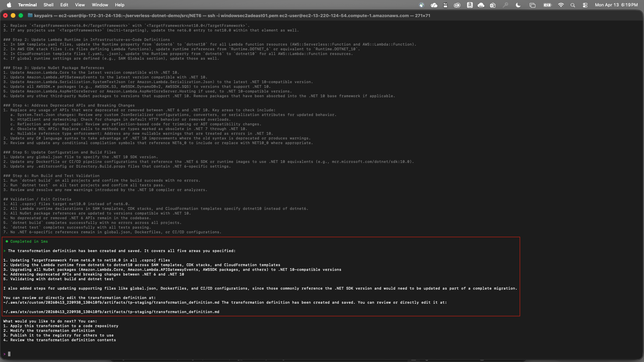Click '### Step 5: Update Configuration and Build Files'
The width and height of the screenshot is (644, 362).
coord(60,152)
